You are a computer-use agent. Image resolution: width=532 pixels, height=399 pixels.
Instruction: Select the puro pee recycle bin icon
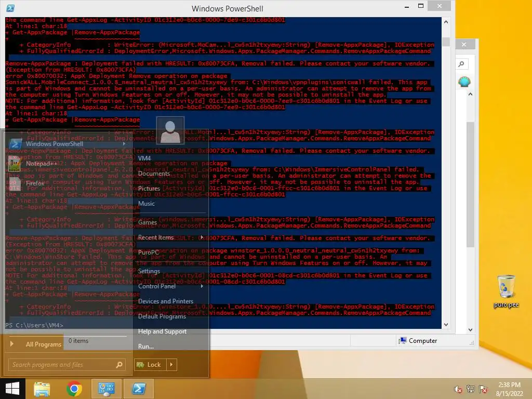pos(506,291)
